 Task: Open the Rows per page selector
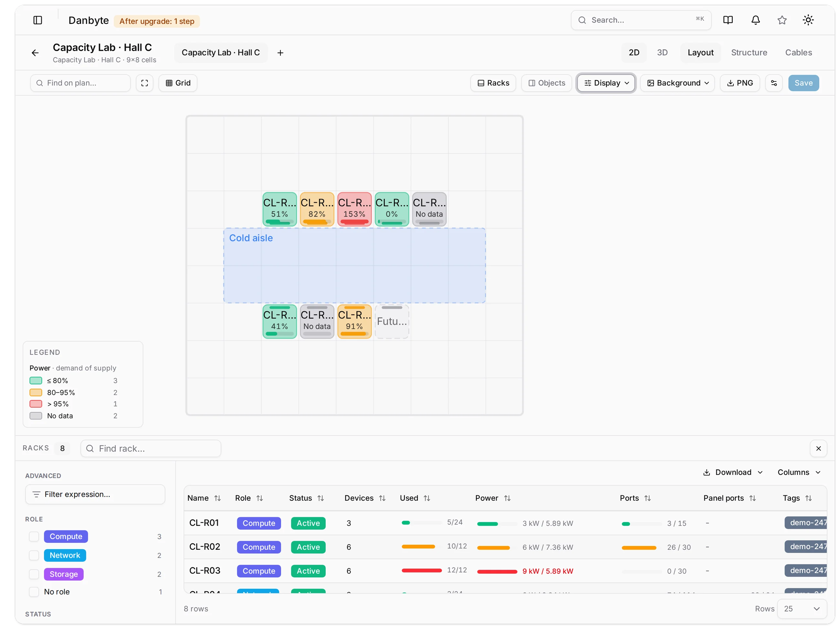point(802,609)
